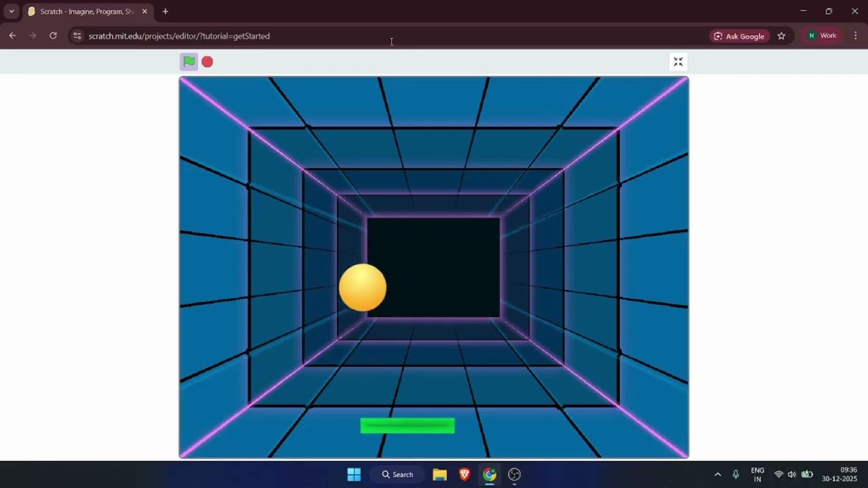Viewport: 868px width, 488px height.
Task: Switch to Chrome in taskbar
Action: tap(490, 474)
